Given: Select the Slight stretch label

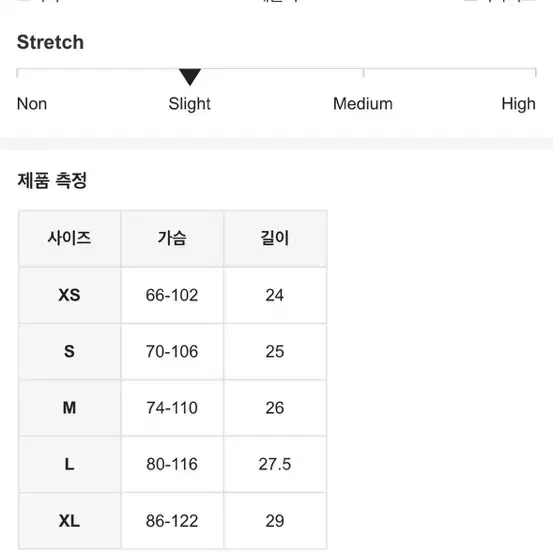Looking at the screenshot, I should 189,104.
